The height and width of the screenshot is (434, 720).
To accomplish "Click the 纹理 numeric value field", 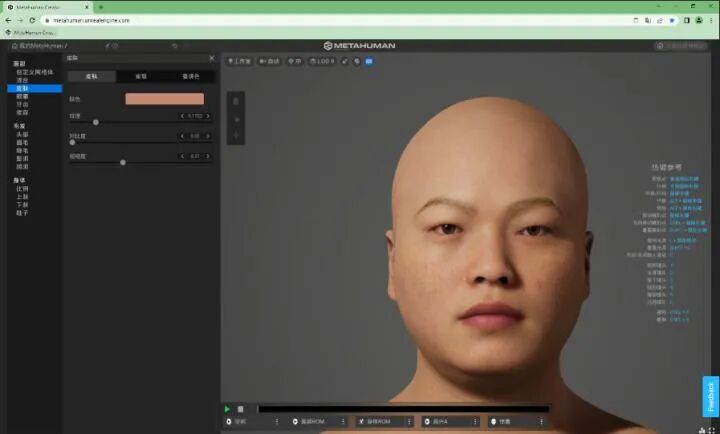I will pyautogui.click(x=195, y=116).
